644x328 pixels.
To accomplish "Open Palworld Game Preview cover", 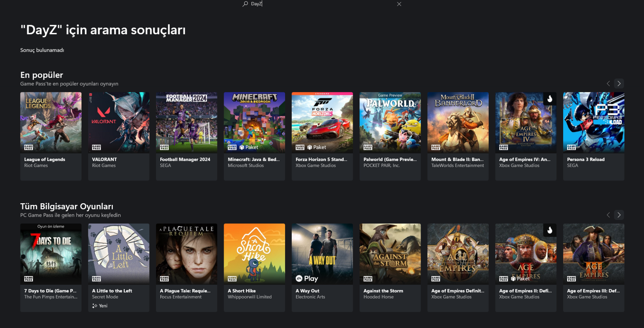I will (x=390, y=123).
